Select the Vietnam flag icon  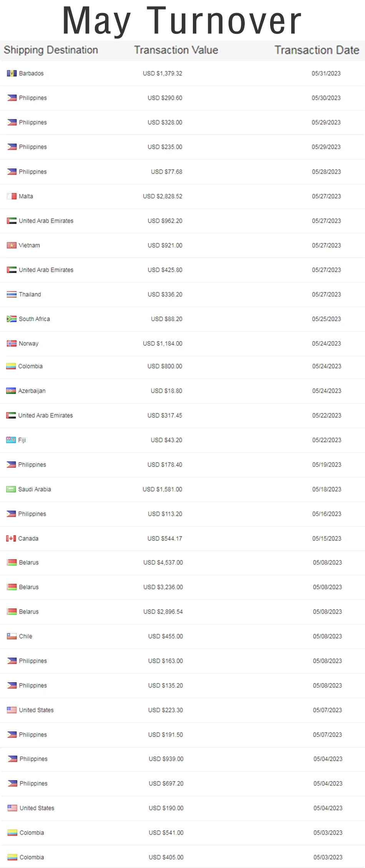12,245
